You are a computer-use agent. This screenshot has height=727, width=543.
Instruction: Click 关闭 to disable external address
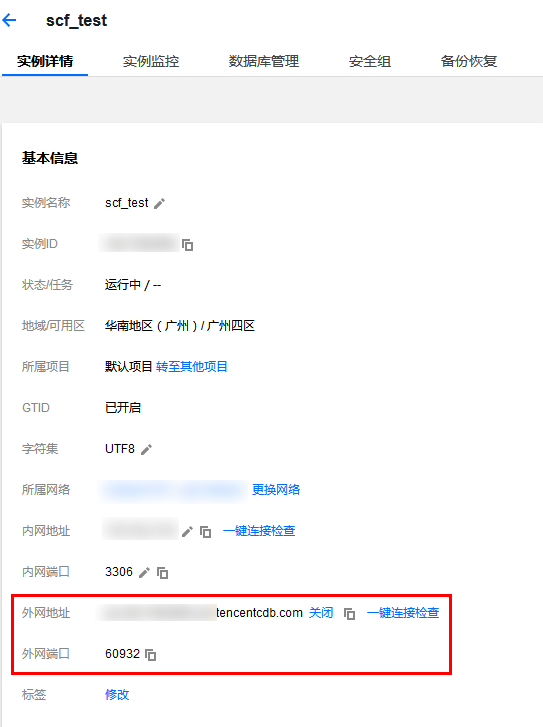pyautogui.click(x=321, y=612)
